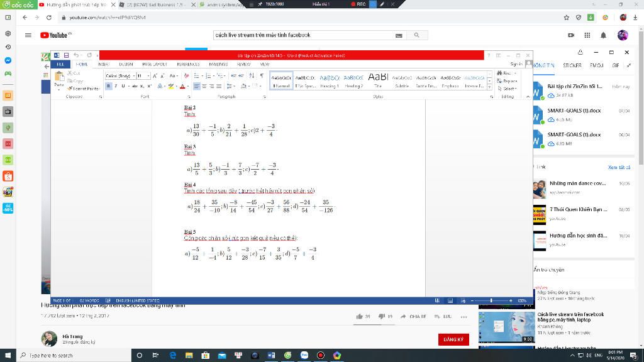Click the font color red swatch button
The image size is (644, 362).
click(183, 86)
